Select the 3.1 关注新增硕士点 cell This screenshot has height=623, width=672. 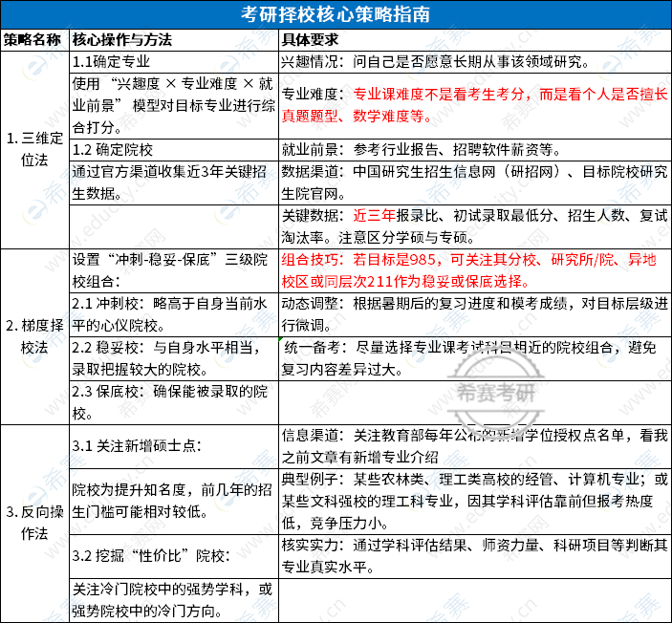pos(138,445)
